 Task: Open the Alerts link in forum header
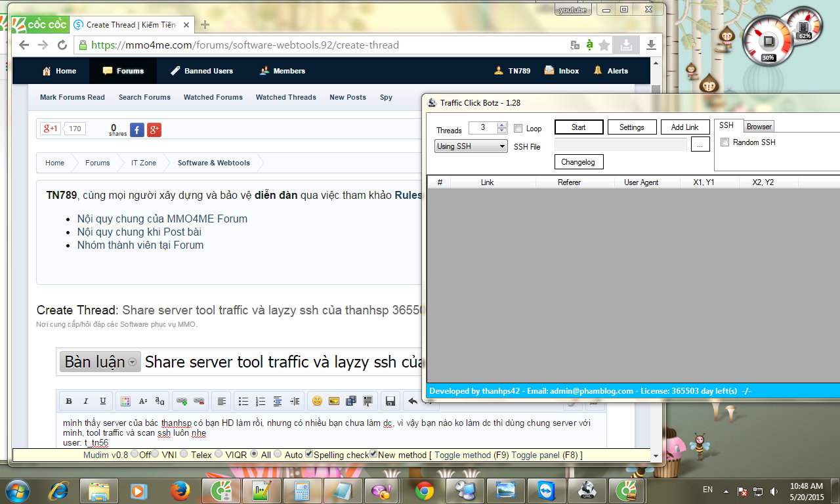click(611, 71)
